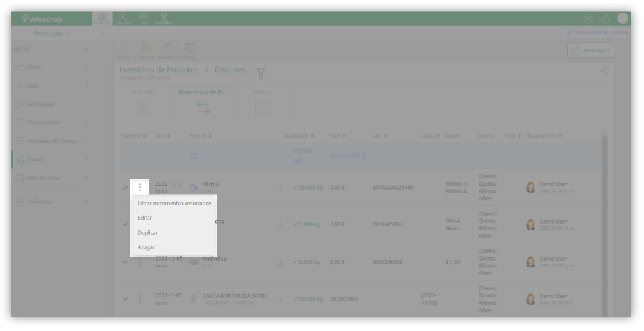644x331 pixels.
Task: Click download icon on CALDA BORDALESA row
Action: point(280,299)
